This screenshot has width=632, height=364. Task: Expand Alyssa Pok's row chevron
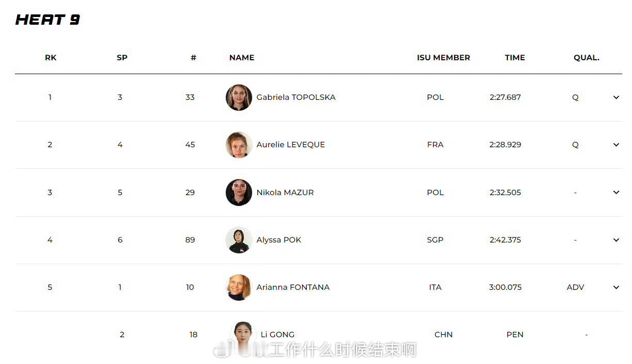616,240
